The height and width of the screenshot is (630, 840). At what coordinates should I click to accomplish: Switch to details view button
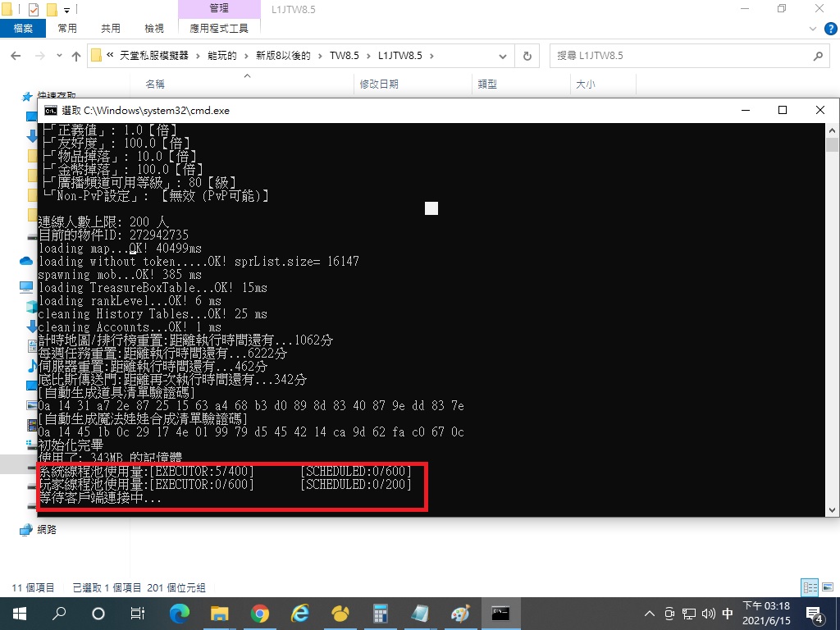tap(810, 587)
